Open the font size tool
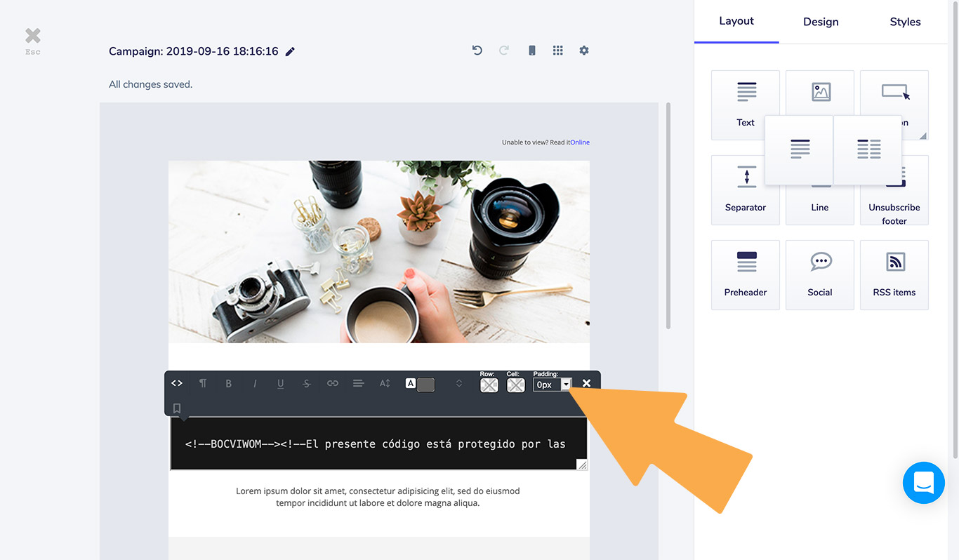 (x=385, y=383)
